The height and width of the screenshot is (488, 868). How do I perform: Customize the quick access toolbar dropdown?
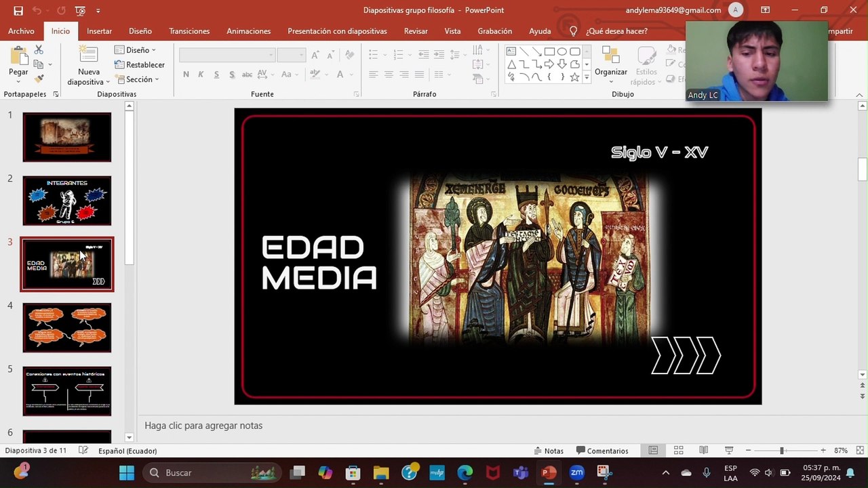tap(98, 11)
